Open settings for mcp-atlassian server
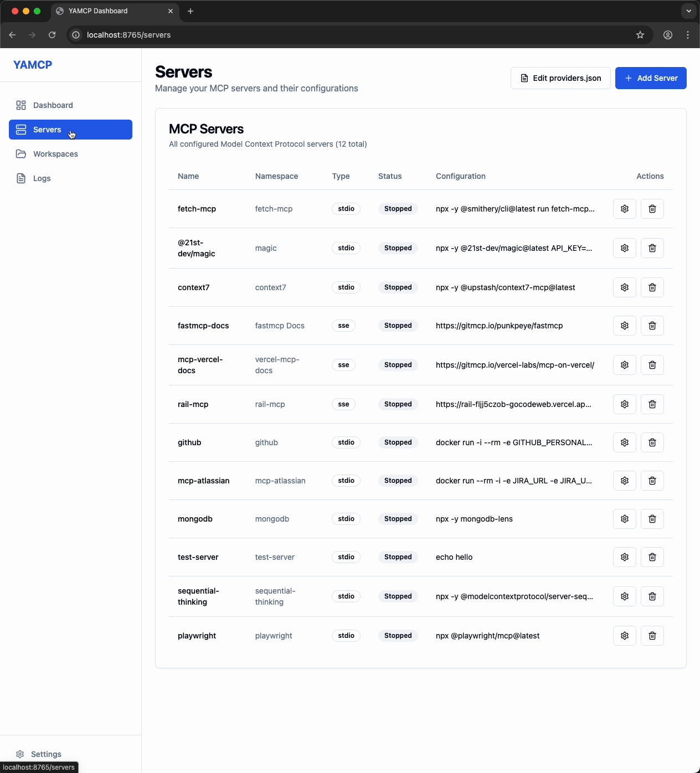 pyautogui.click(x=625, y=481)
